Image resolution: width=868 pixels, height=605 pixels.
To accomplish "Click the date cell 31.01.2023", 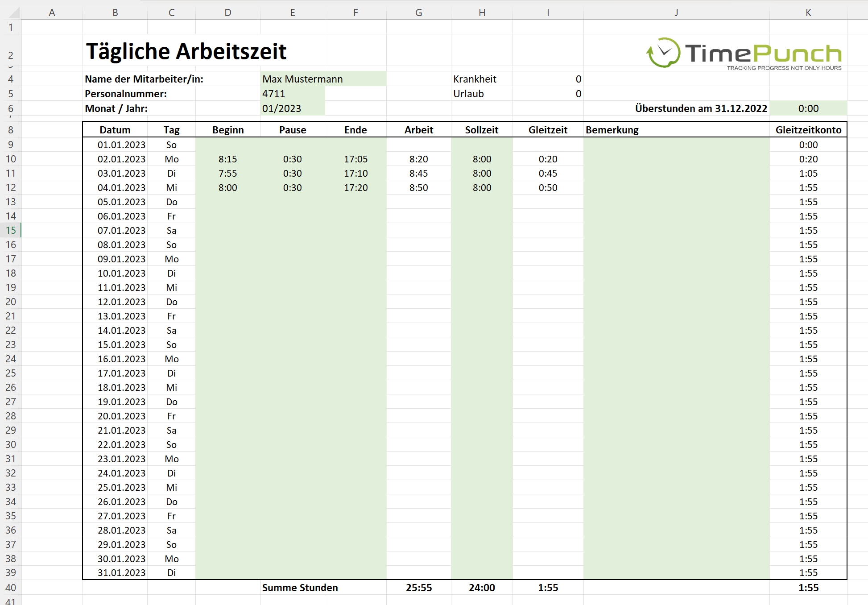I will [115, 572].
